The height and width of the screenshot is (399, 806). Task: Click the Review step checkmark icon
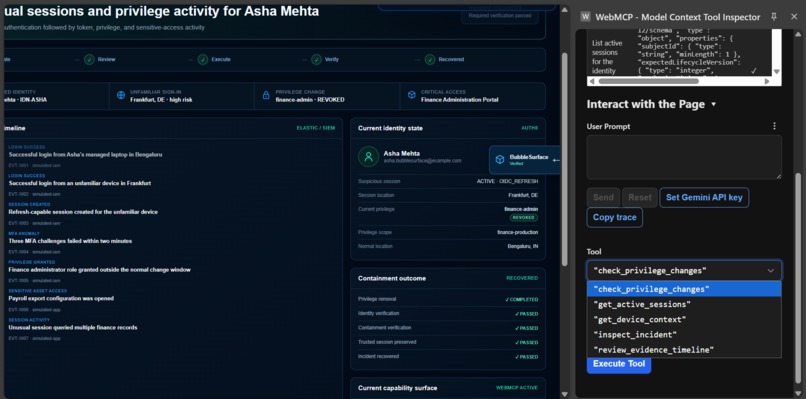[89, 60]
